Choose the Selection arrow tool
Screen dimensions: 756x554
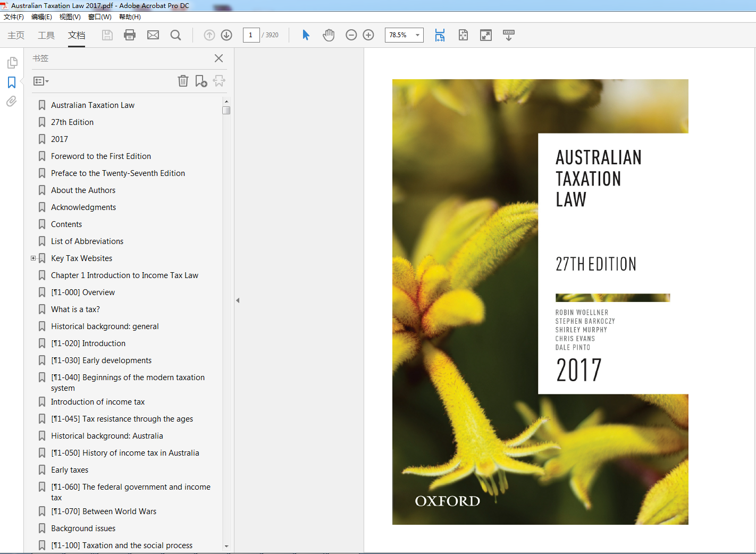click(306, 35)
